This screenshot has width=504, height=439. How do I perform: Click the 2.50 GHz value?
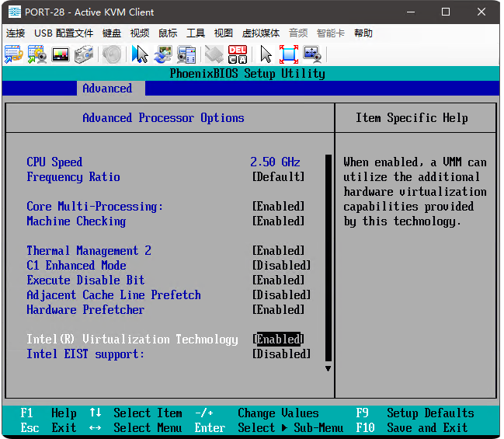click(x=275, y=162)
